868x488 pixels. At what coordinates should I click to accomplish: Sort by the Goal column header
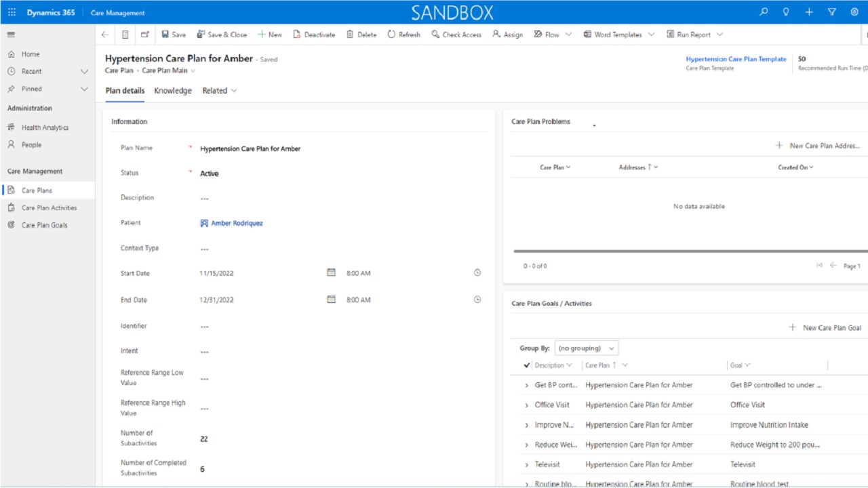coord(740,365)
